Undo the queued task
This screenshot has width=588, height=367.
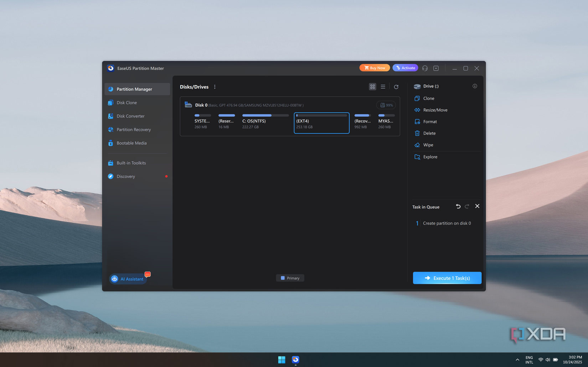pyautogui.click(x=458, y=206)
